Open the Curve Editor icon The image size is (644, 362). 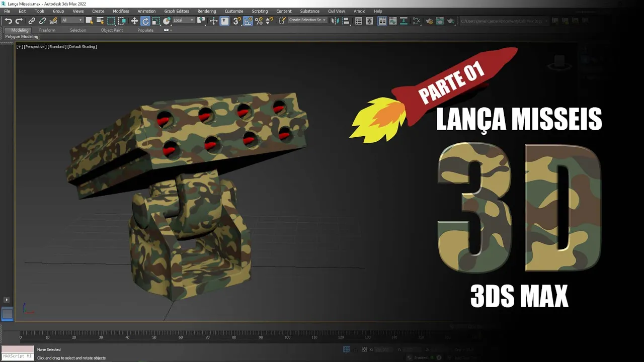393,21
